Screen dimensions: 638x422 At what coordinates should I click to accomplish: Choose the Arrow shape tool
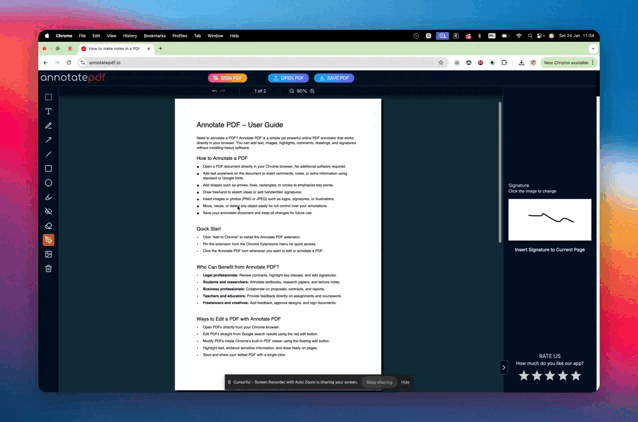[x=48, y=140]
